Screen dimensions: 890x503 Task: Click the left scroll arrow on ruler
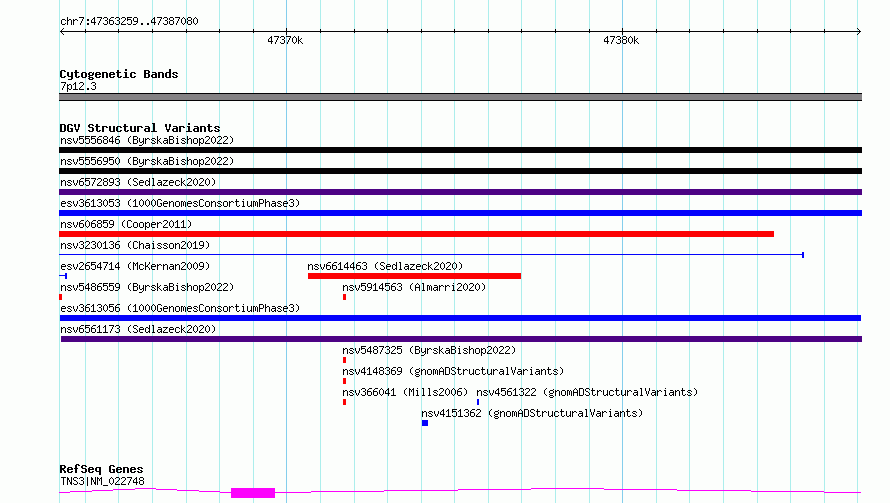[x=62, y=32]
